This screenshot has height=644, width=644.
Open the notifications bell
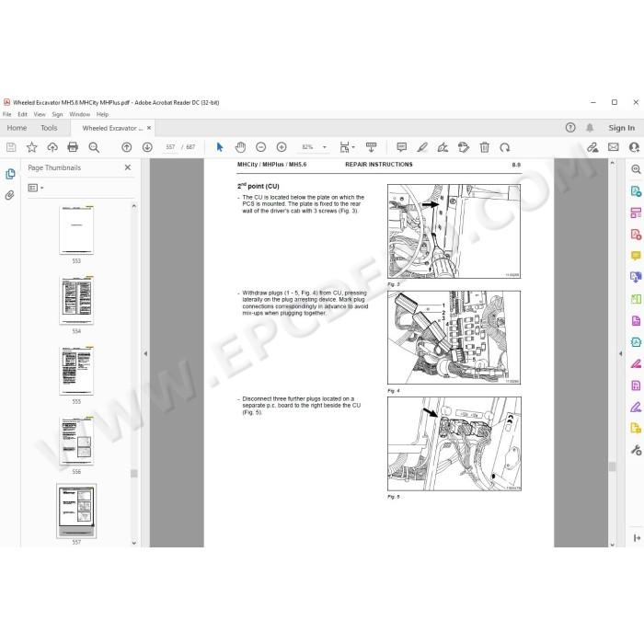(590, 128)
